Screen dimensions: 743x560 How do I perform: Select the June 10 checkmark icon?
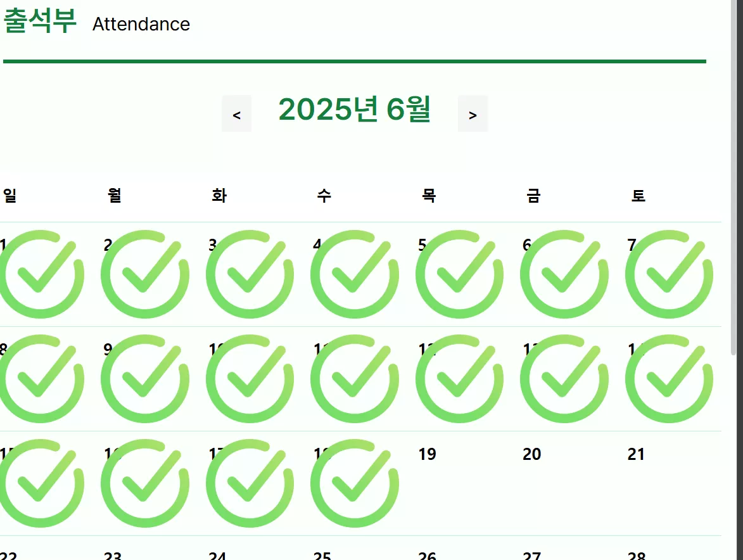pos(250,379)
